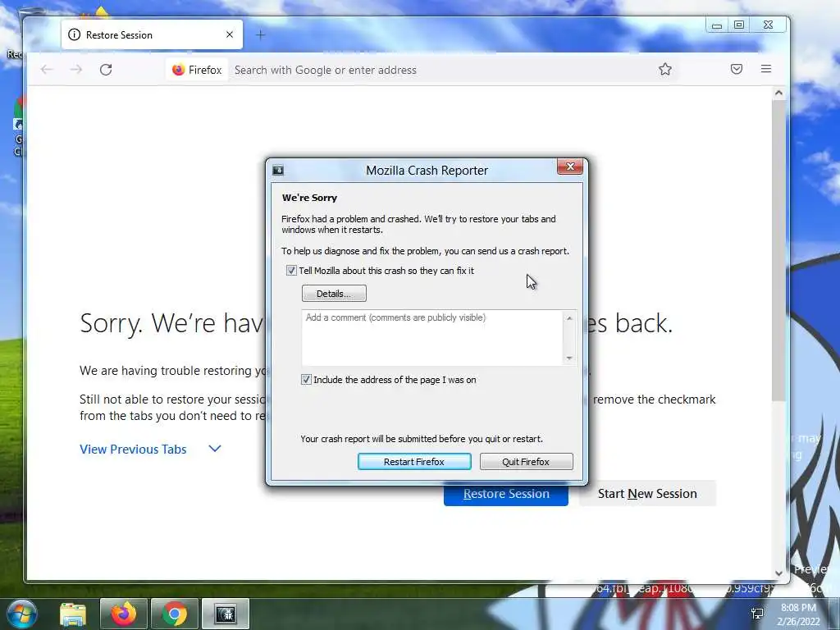
Task: Click the Chrome taskbar icon
Action: [174, 614]
